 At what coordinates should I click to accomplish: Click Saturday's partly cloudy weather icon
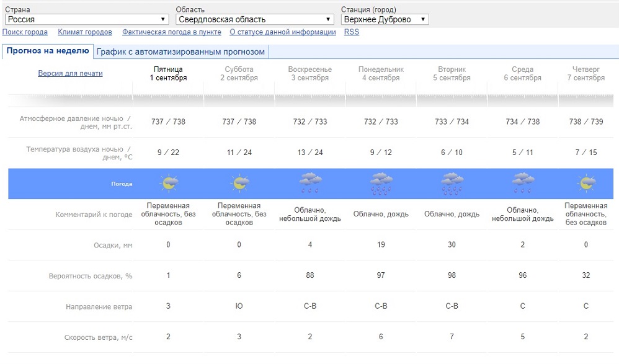pos(239,184)
